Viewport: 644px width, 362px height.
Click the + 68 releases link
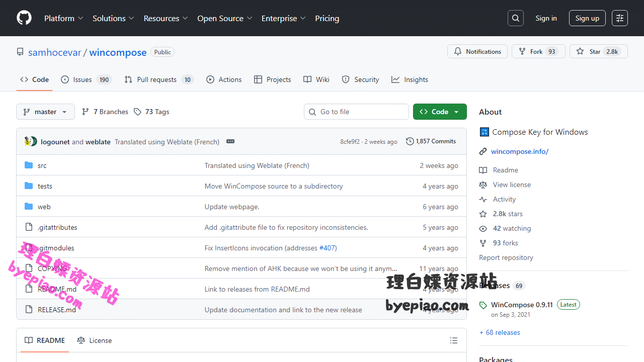click(500, 332)
